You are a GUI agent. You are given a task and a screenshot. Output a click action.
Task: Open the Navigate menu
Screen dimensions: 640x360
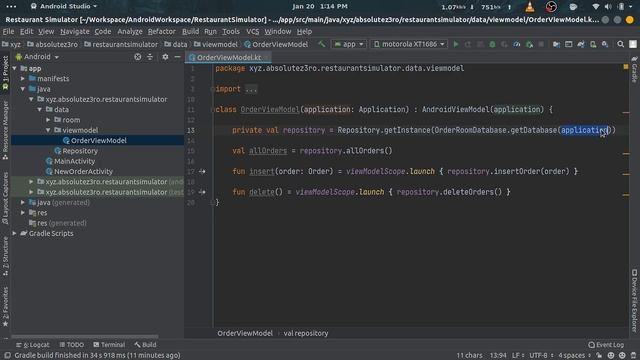(75, 31)
